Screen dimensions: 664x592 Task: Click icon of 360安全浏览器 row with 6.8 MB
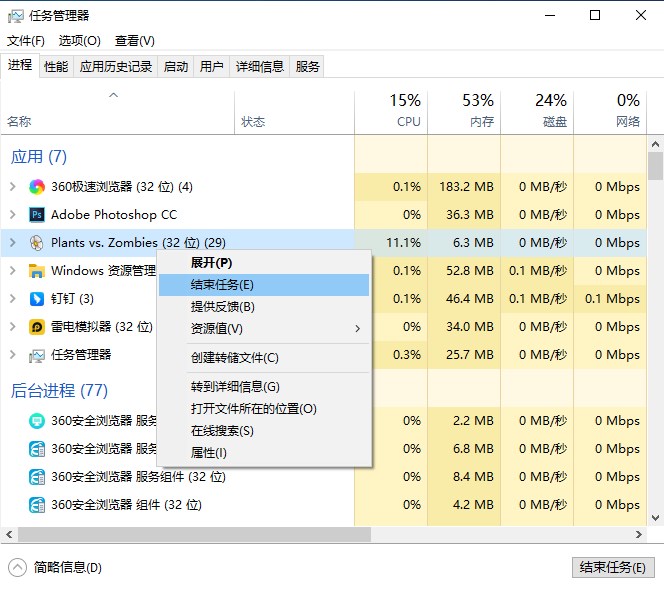point(37,449)
